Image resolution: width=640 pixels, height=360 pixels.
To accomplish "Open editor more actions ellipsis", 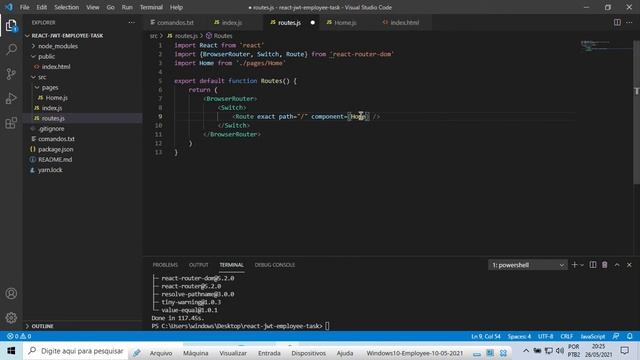I will tap(629, 22).
